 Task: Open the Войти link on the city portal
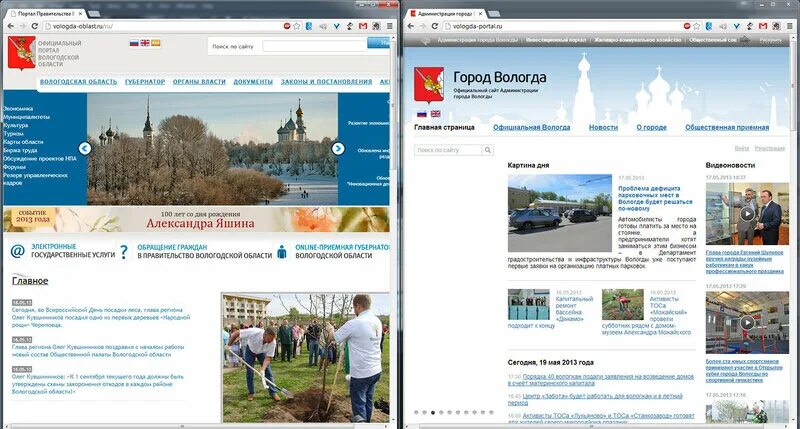click(x=742, y=148)
